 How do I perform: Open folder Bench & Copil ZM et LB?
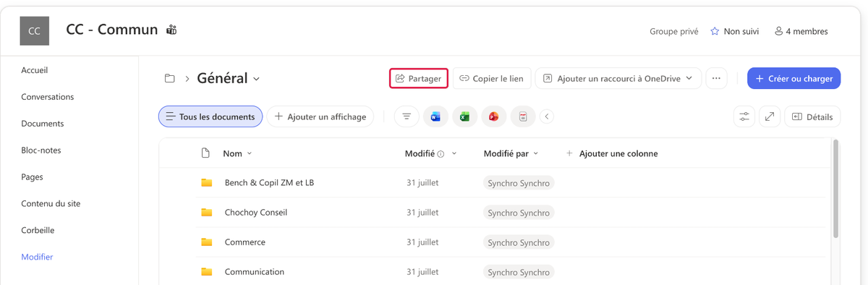click(269, 183)
